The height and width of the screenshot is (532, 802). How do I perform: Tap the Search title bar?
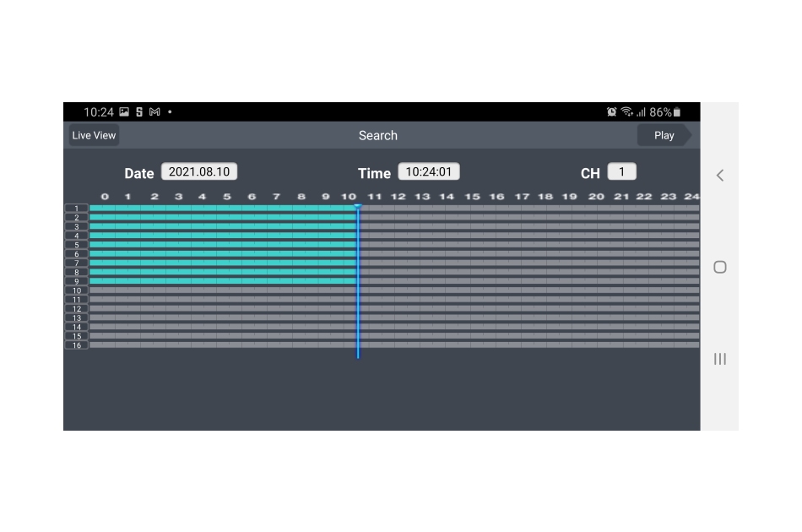pyautogui.click(x=377, y=135)
